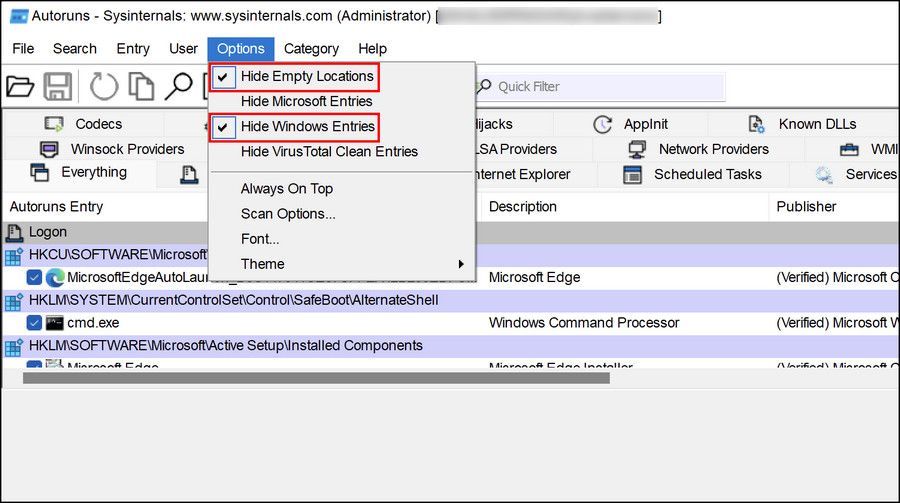Refresh the autoruns scan

(104, 87)
